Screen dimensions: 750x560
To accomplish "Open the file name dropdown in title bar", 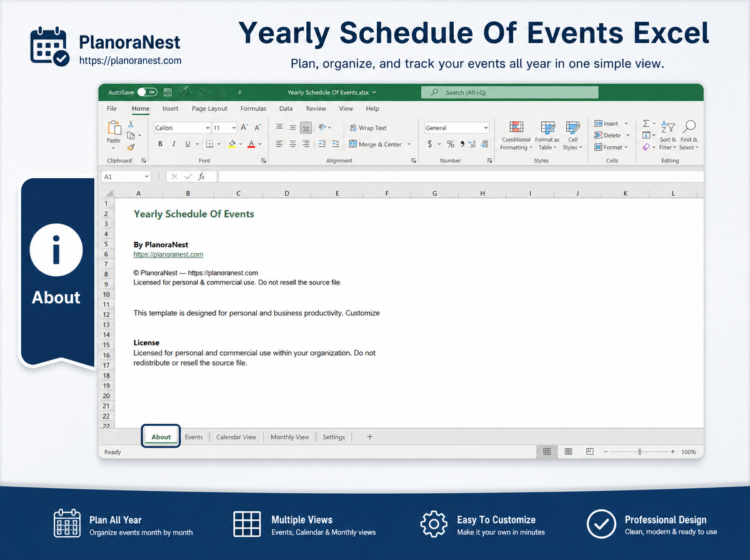I will pos(374,92).
